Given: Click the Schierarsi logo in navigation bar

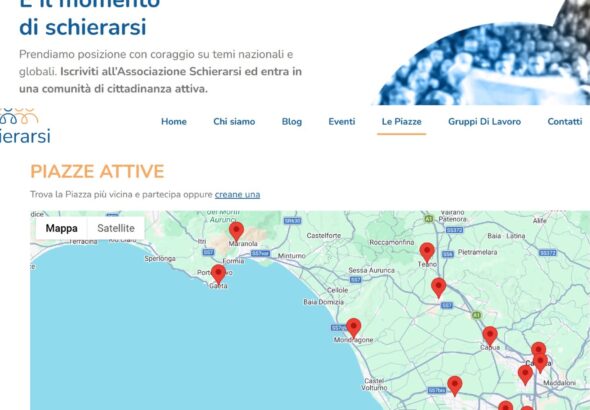Looking at the screenshot, I should click(25, 126).
